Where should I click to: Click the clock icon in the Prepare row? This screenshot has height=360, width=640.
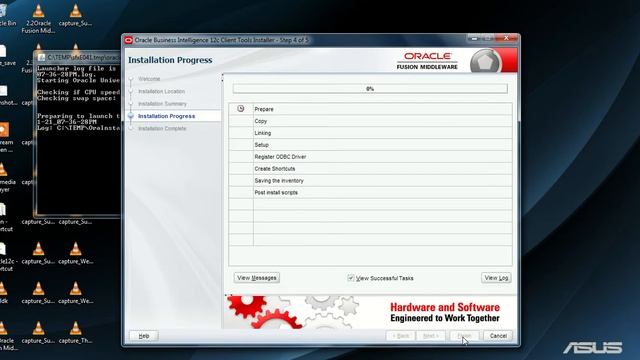pos(241,109)
